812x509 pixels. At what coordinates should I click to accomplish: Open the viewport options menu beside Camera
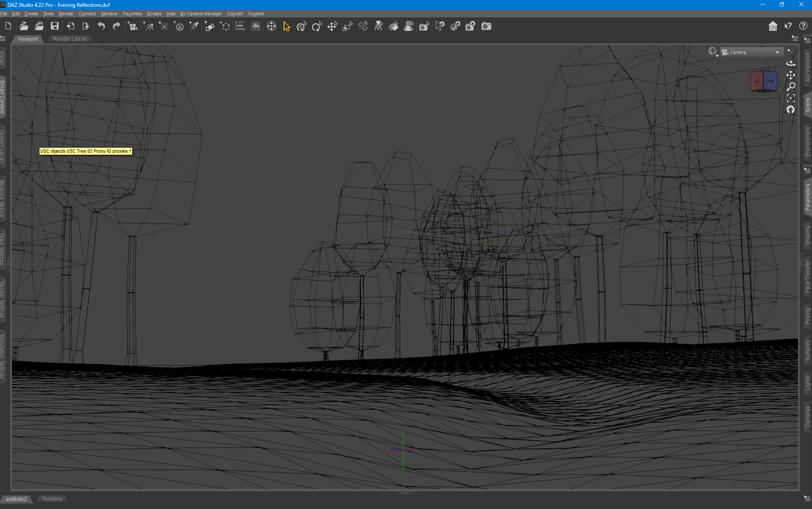pyautogui.click(x=791, y=52)
